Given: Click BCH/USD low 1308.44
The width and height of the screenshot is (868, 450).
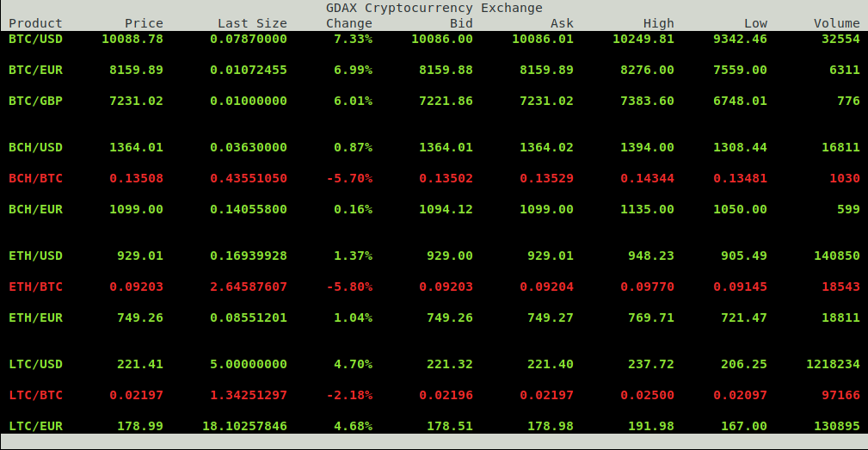Looking at the screenshot, I should point(741,147).
